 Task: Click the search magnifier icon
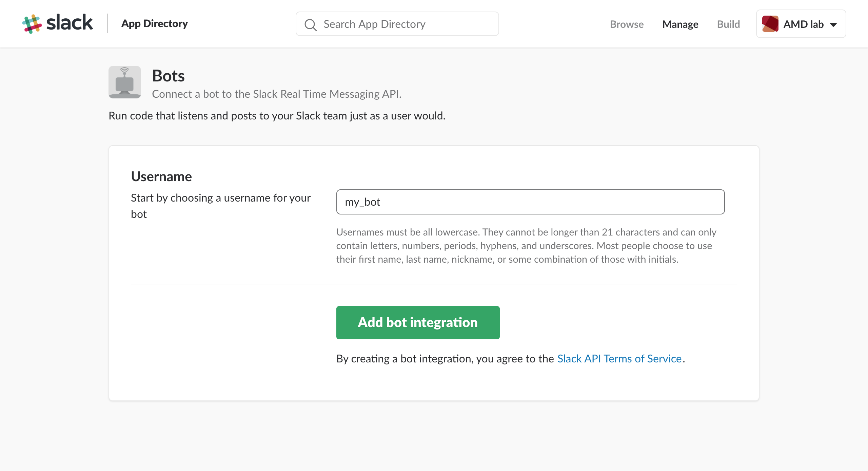(310, 24)
